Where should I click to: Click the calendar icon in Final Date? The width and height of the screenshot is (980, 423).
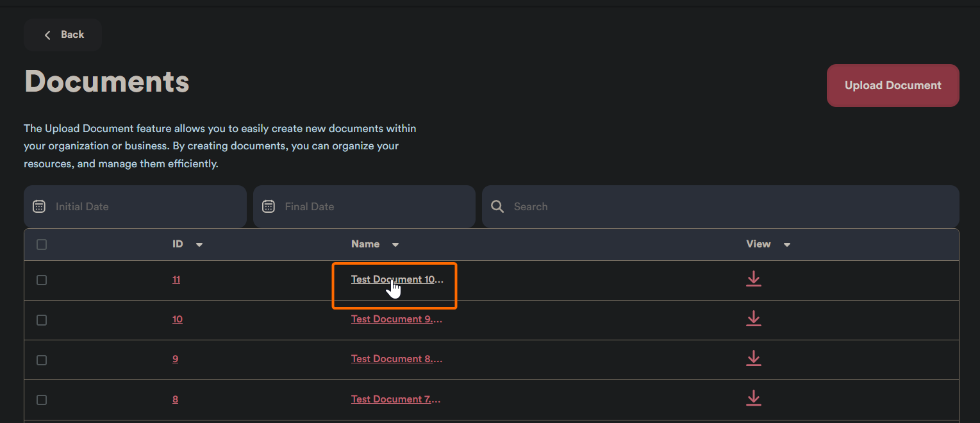[269, 206]
